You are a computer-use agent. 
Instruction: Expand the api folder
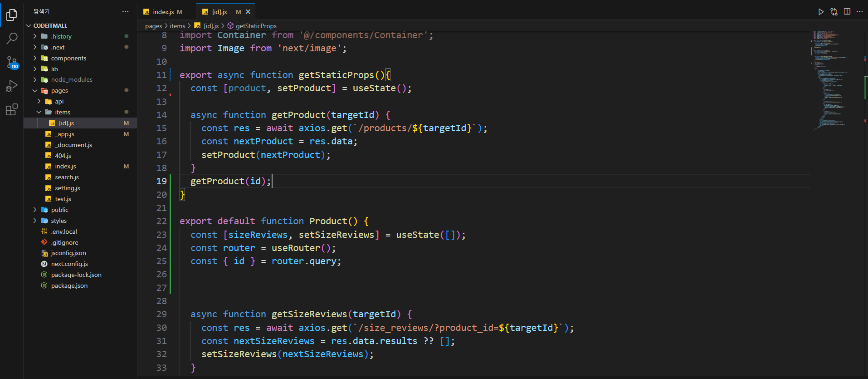[x=39, y=101]
